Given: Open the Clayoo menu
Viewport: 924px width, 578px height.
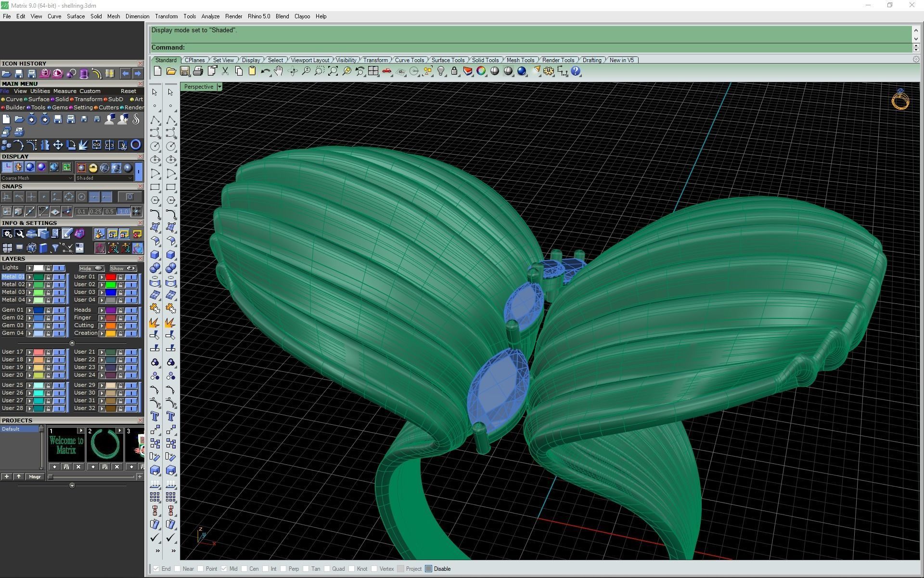Looking at the screenshot, I should [302, 16].
